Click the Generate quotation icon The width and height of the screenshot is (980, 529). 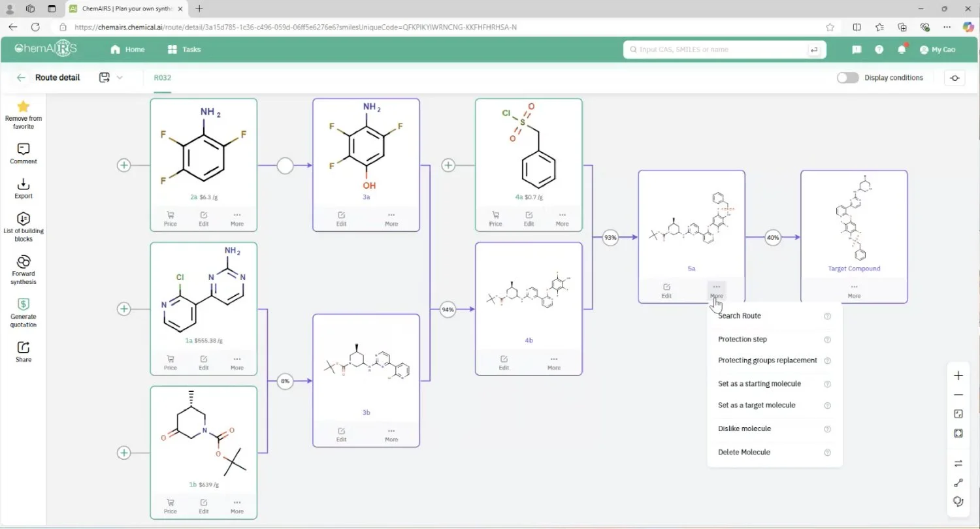(24, 304)
